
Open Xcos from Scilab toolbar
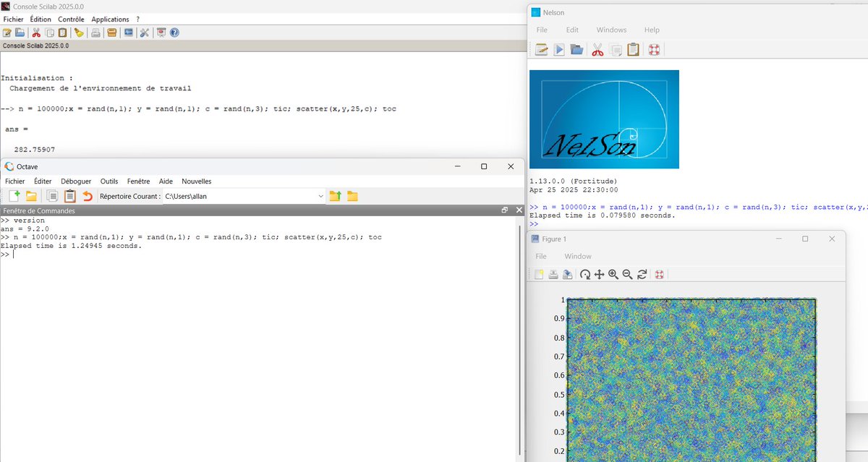click(x=128, y=33)
